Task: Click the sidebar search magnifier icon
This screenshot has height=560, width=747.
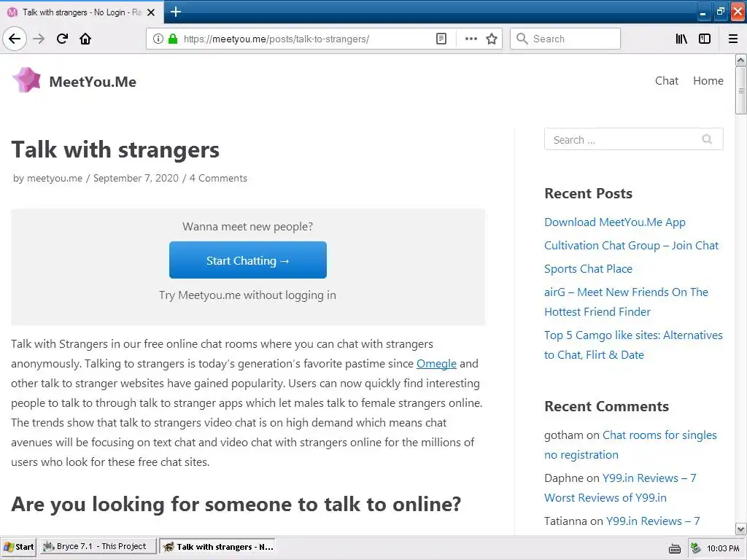Action: [707, 139]
